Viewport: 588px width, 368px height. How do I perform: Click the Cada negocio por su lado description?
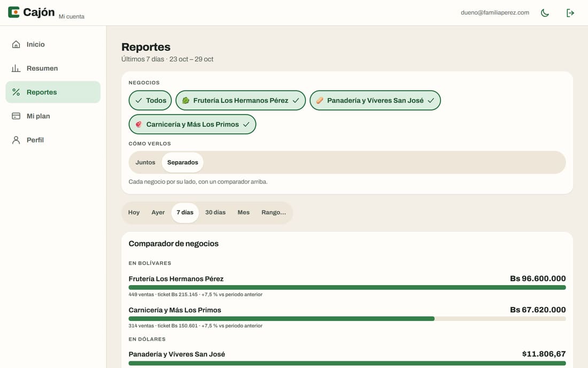click(x=198, y=181)
